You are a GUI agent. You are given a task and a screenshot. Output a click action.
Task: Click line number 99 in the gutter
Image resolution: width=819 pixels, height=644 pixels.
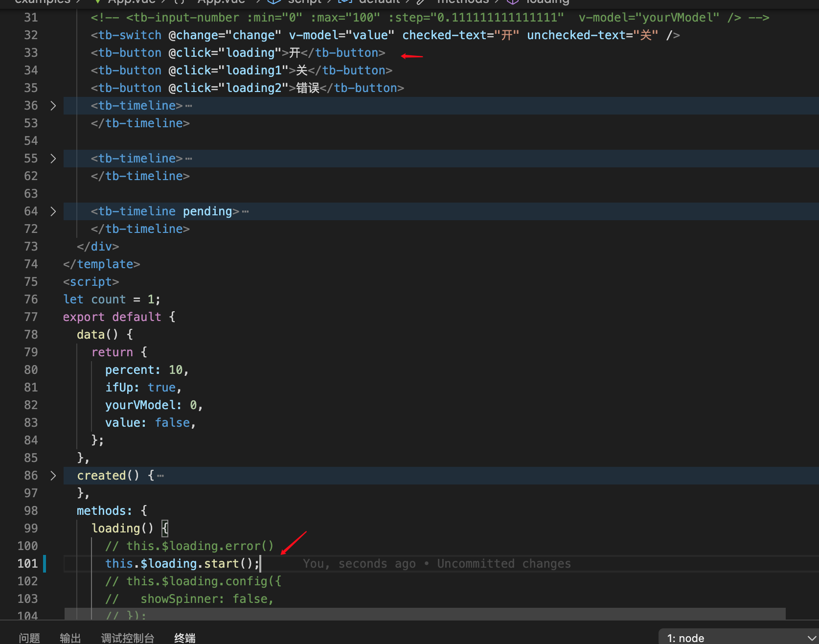click(31, 529)
